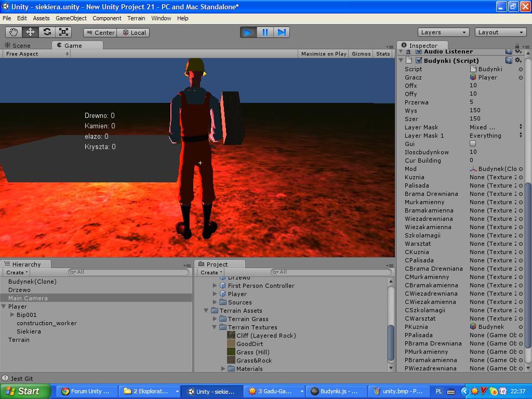This screenshot has width=532, height=399.
Task: Open the Layers dropdown
Action: coord(444,32)
